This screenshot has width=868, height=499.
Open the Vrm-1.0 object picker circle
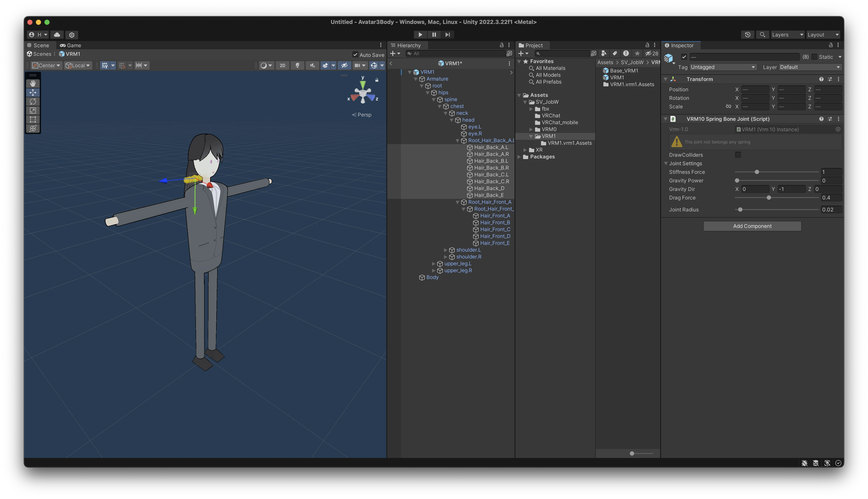[x=838, y=129]
